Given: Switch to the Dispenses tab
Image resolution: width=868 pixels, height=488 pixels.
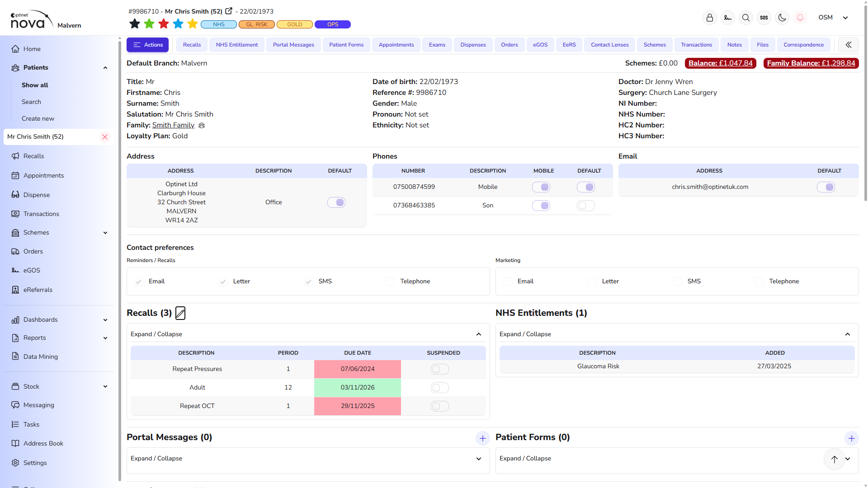Looking at the screenshot, I should click(472, 45).
